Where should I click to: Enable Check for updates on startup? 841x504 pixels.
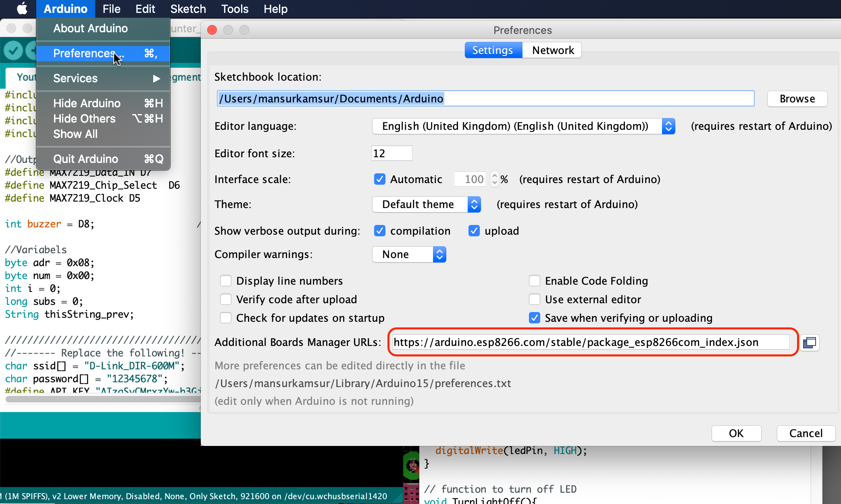pos(226,318)
